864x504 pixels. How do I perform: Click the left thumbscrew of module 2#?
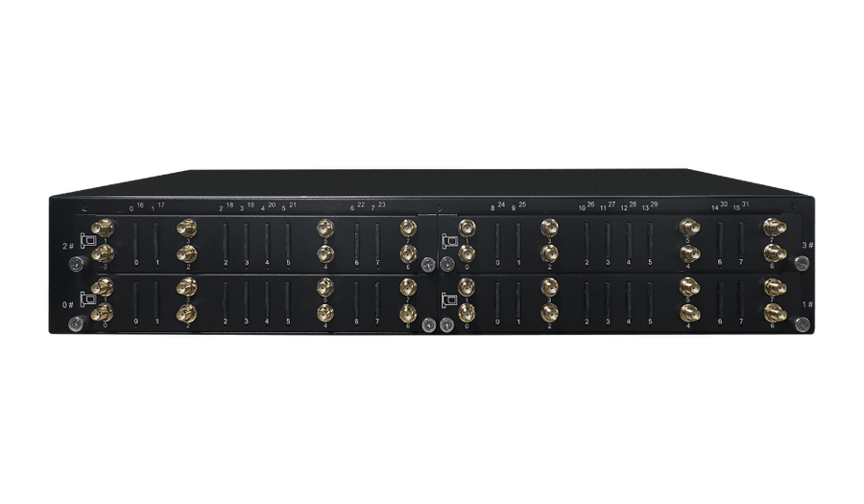tap(75, 264)
